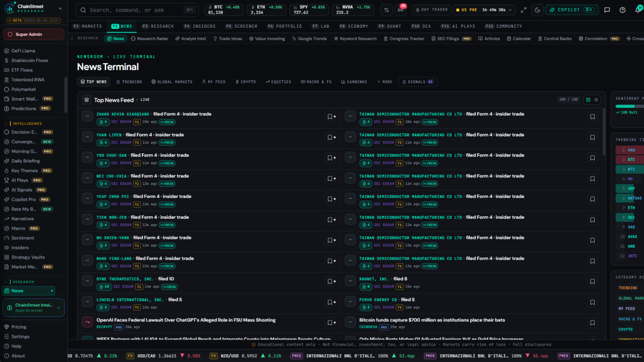The height and width of the screenshot is (362, 644).
Task: Open NVDA ticker chip 215.2
Action: pyautogui.click(x=353, y=10)
